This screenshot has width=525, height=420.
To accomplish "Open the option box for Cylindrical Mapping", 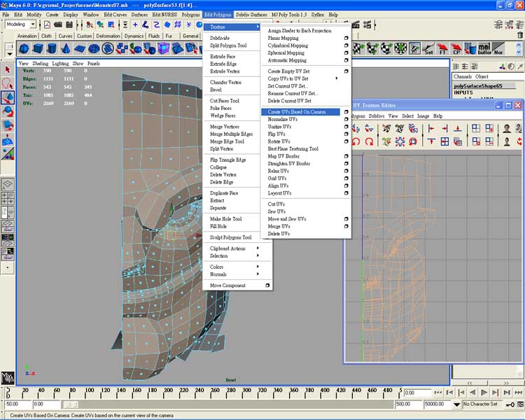I will pyautogui.click(x=346, y=45).
